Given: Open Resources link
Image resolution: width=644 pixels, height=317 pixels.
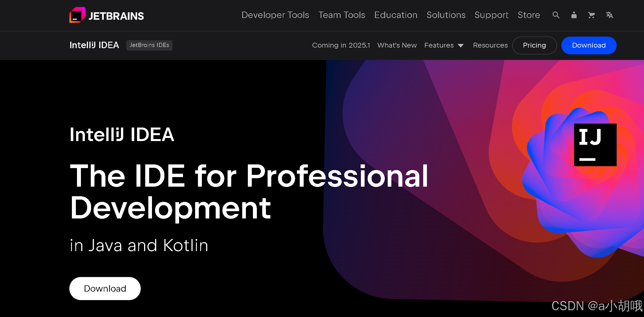Looking at the screenshot, I should point(490,45).
